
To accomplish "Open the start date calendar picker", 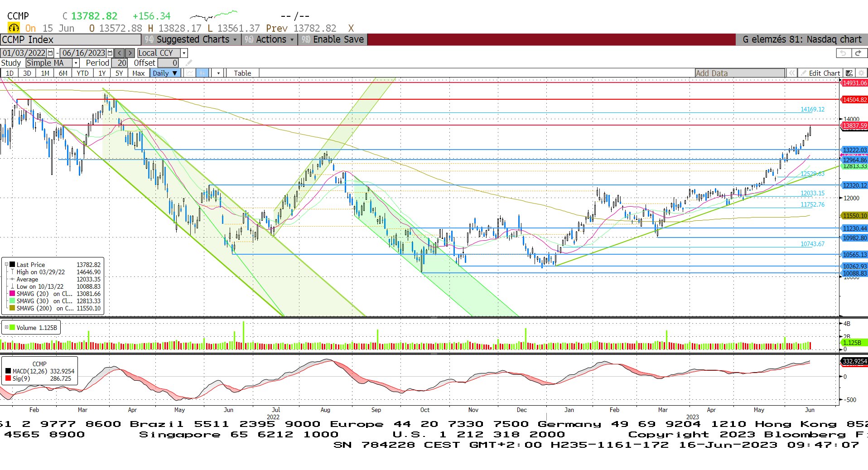I will (50, 53).
